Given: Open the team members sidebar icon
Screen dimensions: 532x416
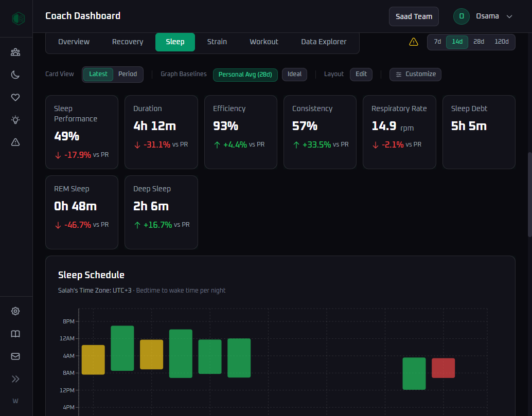Looking at the screenshot, I should pos(15,52).
